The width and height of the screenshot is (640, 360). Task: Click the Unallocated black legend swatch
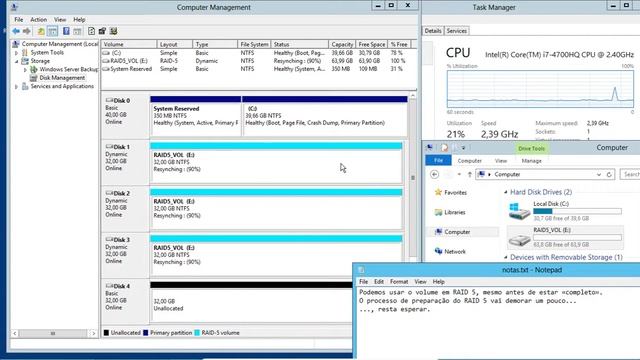pyautogui.click(x=106, y=333)
